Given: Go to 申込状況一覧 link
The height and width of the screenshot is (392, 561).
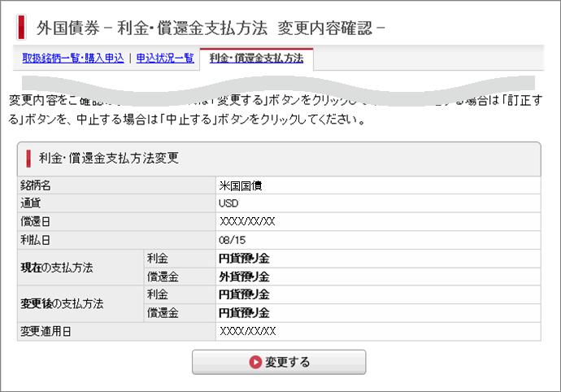Looking at the screenshot, I should pos(165,59).
